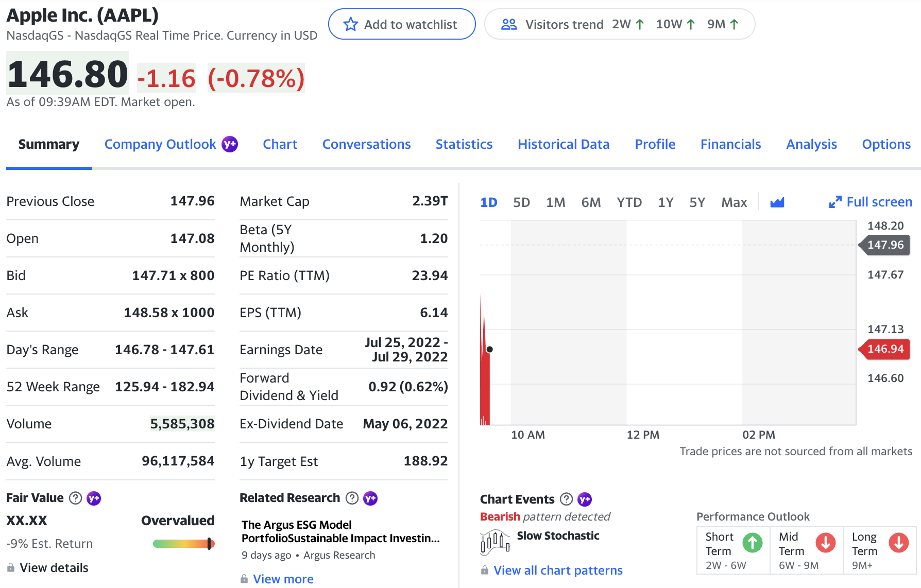Open View all chart patterns link
Viewport: 921px width, 588px height.
tap(558, 570)
